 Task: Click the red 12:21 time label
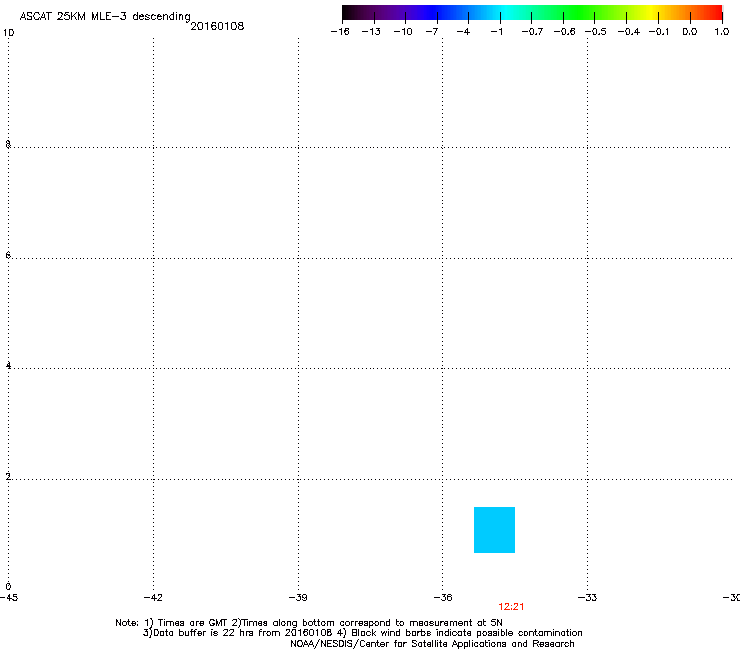pyautogui.click(x=511, y=607)
